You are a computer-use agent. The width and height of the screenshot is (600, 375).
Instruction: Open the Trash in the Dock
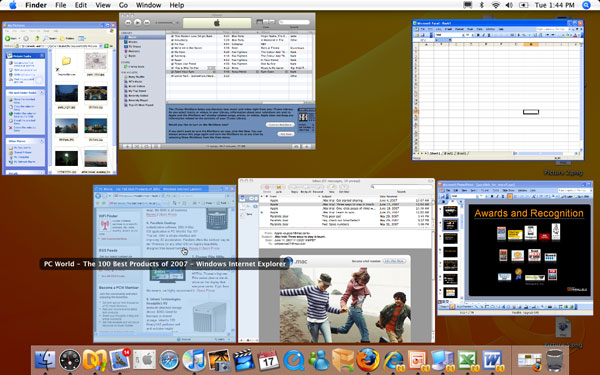coord(554,360)
